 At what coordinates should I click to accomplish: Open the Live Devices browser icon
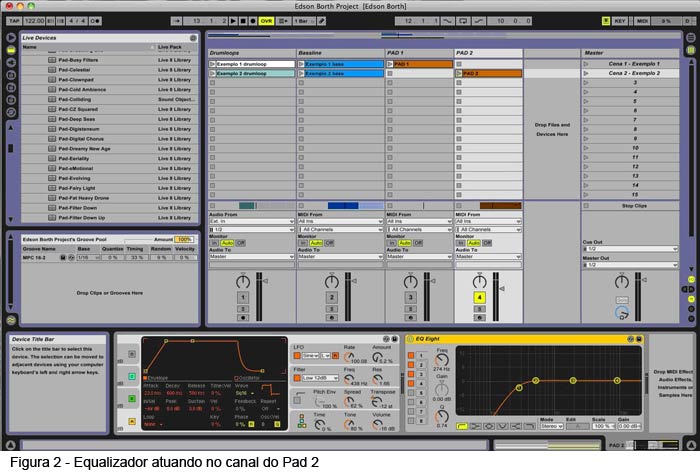pyautogui.click(x=11, y=50)
